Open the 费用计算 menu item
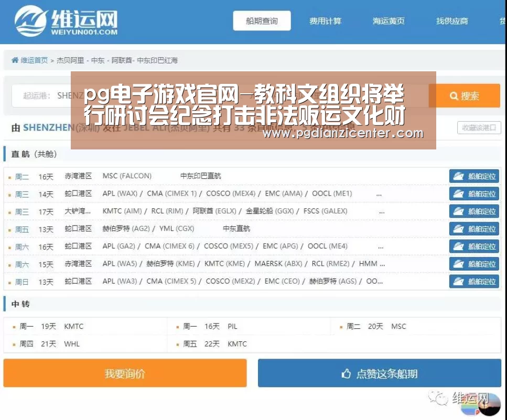Image resolution: width=507 pixels, height=420 pixels. [x=325, y=21]
